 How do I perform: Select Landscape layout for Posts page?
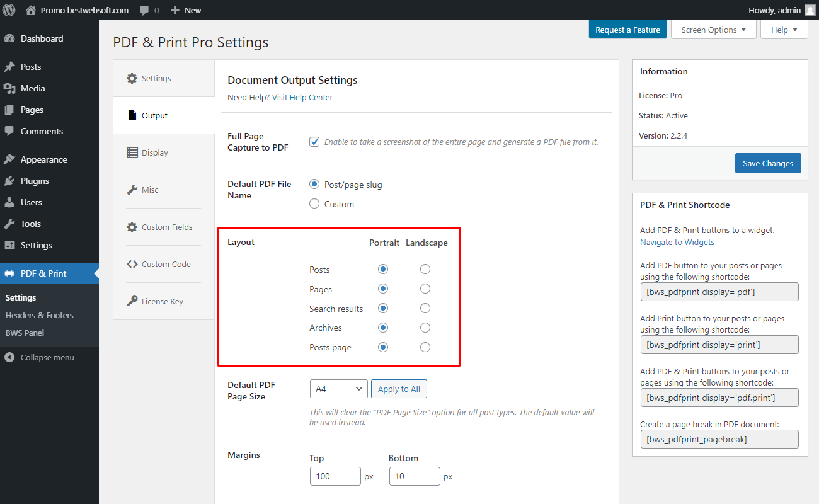[425, 347]
